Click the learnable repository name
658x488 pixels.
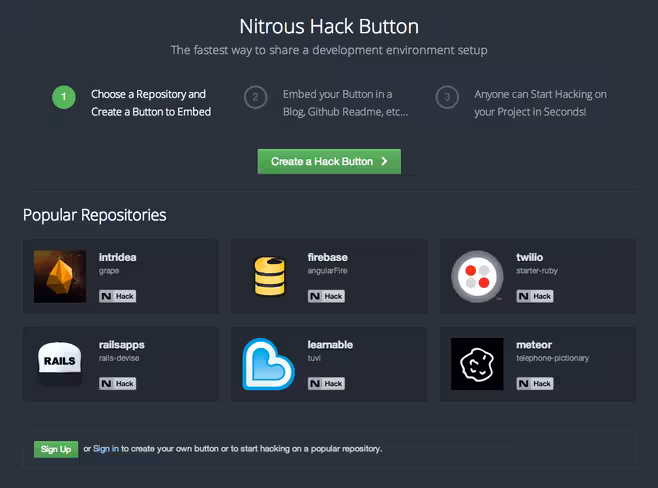tap(330, 345)
